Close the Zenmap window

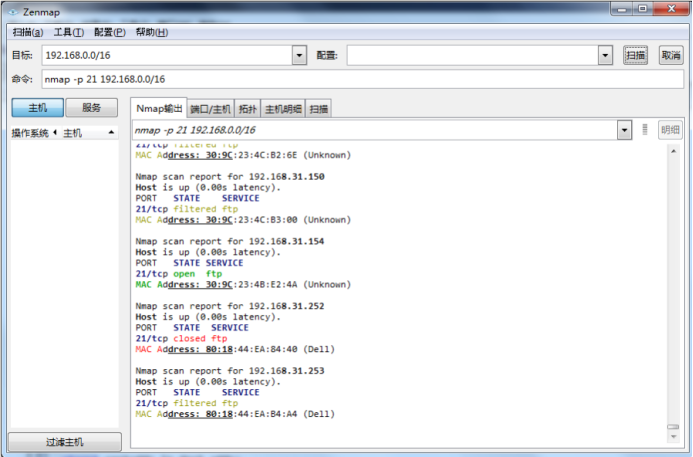click(671, 9)
